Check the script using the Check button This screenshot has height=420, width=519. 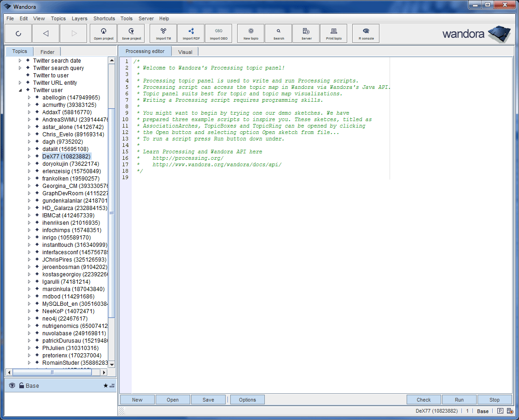(423, 399)
